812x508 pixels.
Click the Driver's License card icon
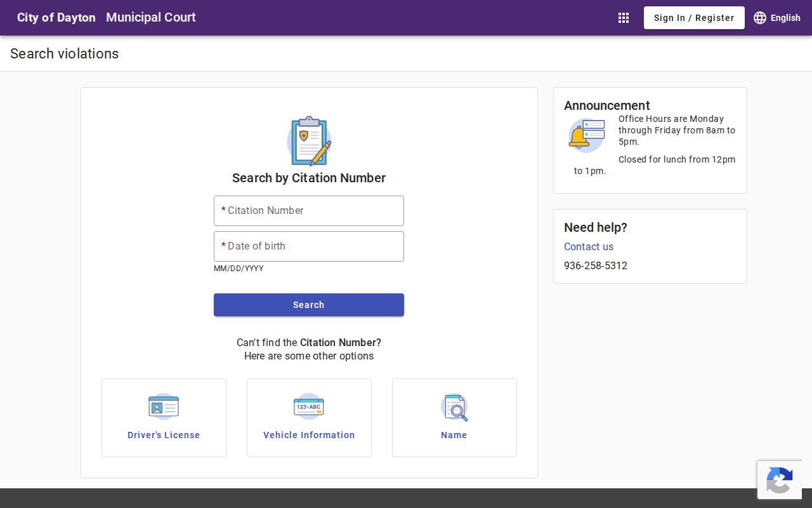pyautogui.click(x=164, y=406)
